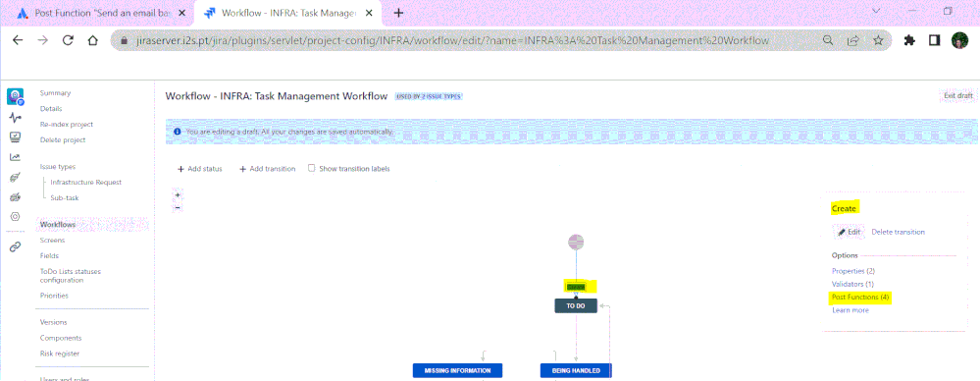Open Priorities in project sidebar

click(x=54, y=296)
